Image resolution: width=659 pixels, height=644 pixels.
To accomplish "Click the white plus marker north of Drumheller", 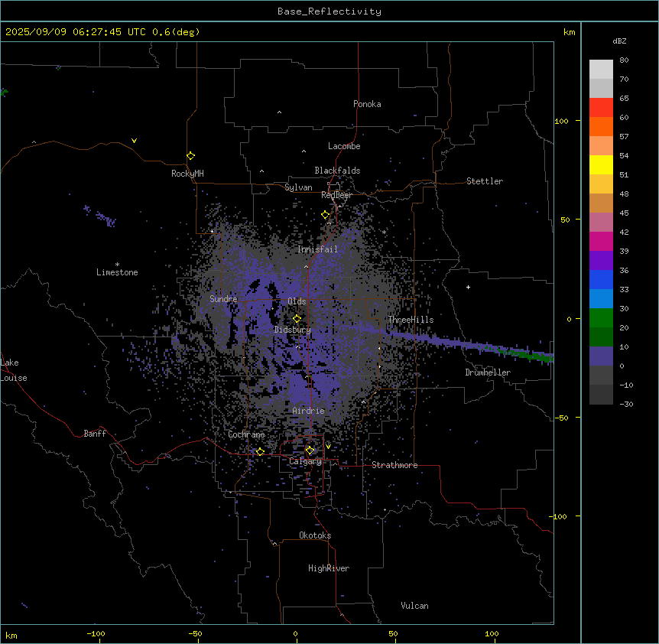I will coord(468,287).
